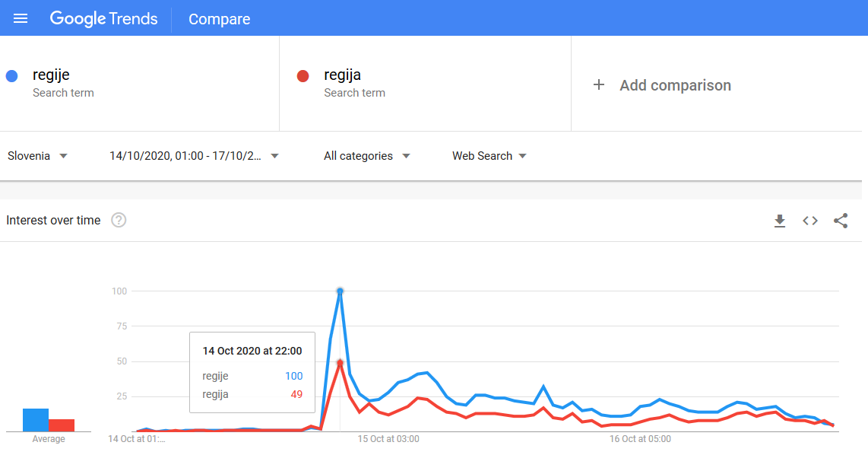
Task: Click the blue dot beside regije
Action: pos(11,76)
